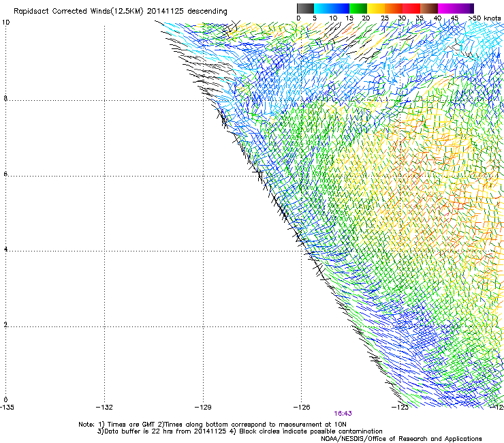Image resolution: width=504 pixels, height=443 pixels.
Task: Click the red 30-35 knots color band
Action: tap(411, 8)
